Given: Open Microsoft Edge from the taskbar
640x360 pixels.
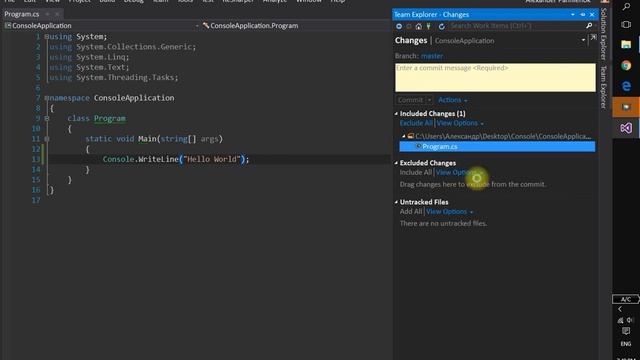Looking at the screenshot, I should click(626, 86).
